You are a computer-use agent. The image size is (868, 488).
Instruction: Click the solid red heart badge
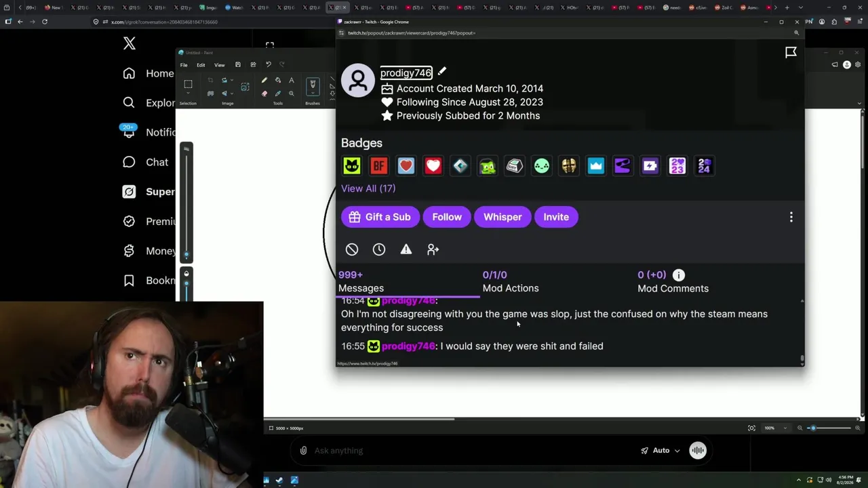[x=433, y=166]
